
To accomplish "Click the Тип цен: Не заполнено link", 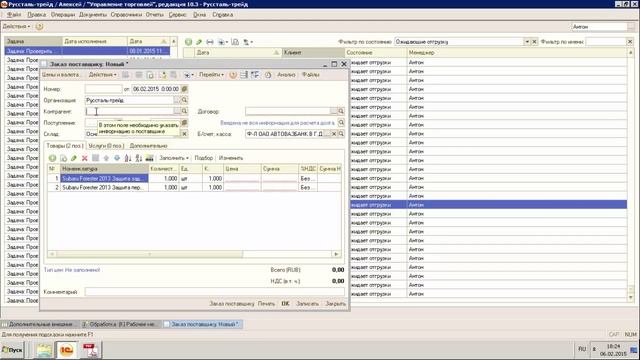I will [72, 270].
